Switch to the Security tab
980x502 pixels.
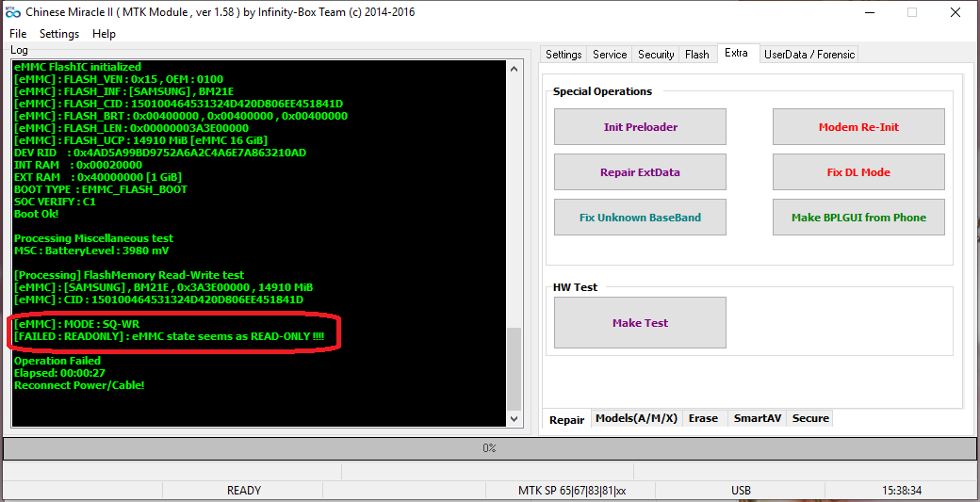(656, 55)
